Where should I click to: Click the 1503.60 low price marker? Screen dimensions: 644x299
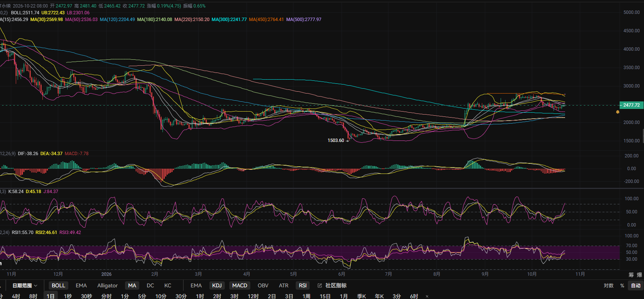click(336, 140)
